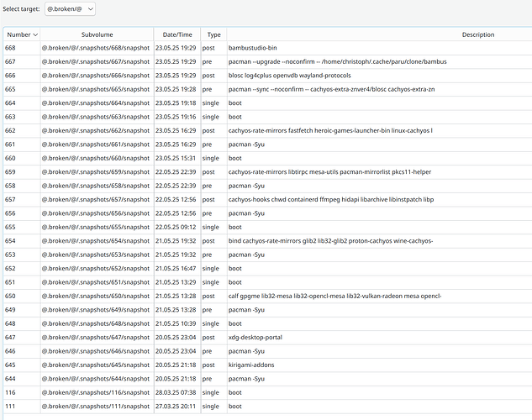Select snapshot 666 blosc log4cplus row
The height and width of the screenshot is (420, 532).
[x=268, y=76]
